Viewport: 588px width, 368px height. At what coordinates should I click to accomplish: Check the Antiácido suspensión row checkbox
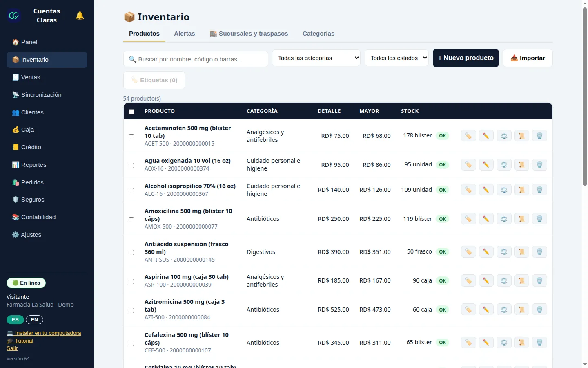click(x=131, y=252)
